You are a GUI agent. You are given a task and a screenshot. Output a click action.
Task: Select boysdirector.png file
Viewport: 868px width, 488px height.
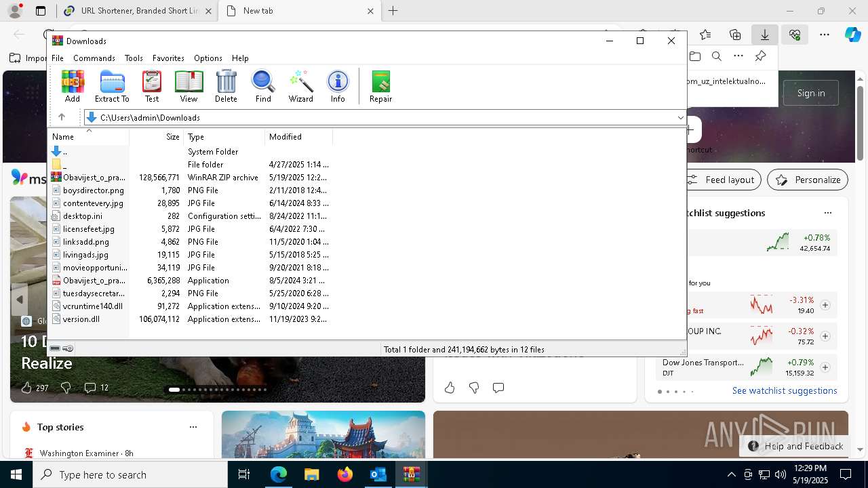point(191,190)
